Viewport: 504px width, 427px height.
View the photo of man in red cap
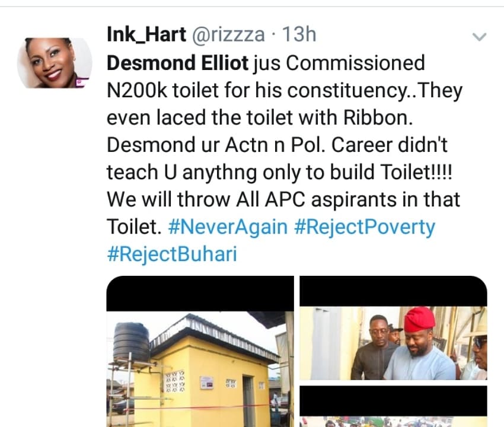coord(393,344)
